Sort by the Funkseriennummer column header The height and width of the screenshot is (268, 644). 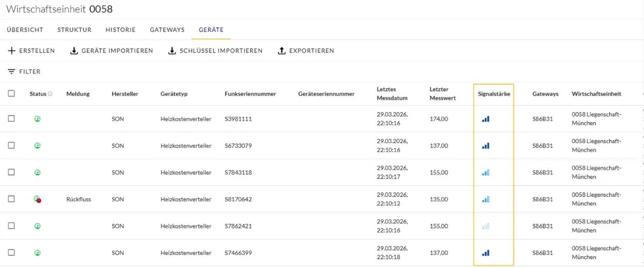(251, 94)
